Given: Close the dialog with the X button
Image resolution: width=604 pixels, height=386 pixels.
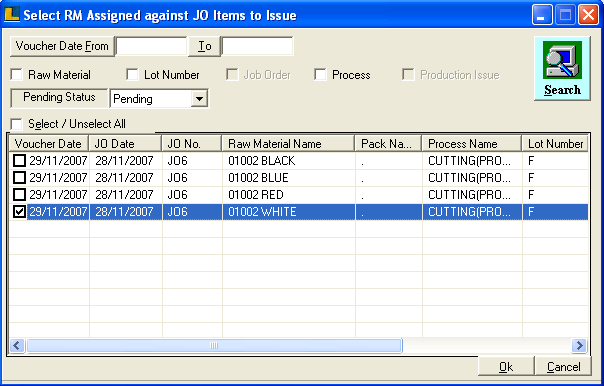Looking at the screenshot, I should (589, 15).
